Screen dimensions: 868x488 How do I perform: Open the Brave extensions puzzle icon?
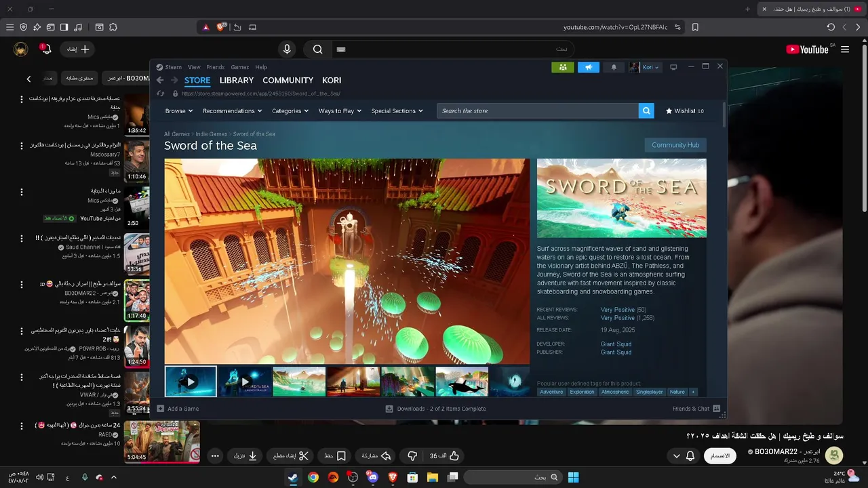(x=113, y=27)
